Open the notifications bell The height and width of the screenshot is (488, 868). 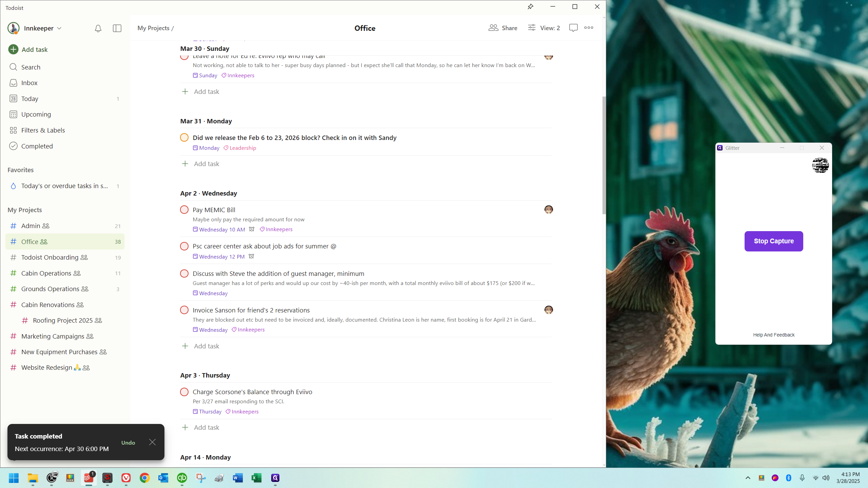tap(98, 28)
